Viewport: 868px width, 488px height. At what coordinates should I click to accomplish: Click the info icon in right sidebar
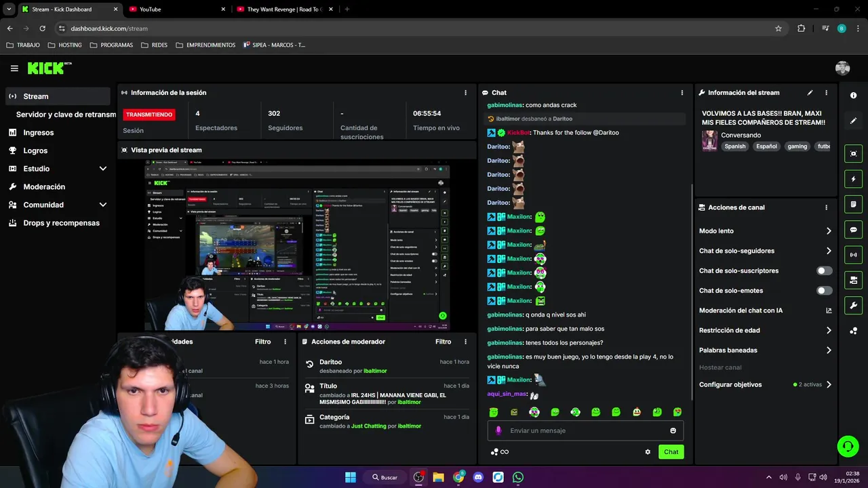click(853, 96)
